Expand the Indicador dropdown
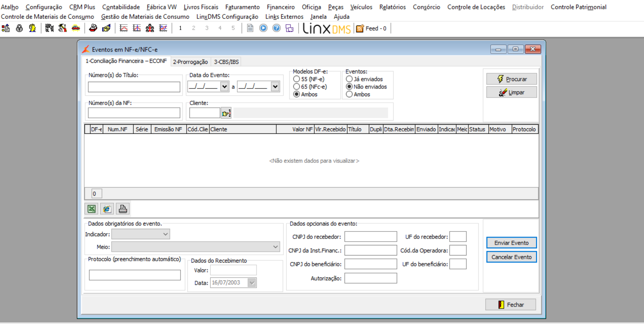Image resolution: width=644 pixels, height=324 pixels. tap(166, 234)
